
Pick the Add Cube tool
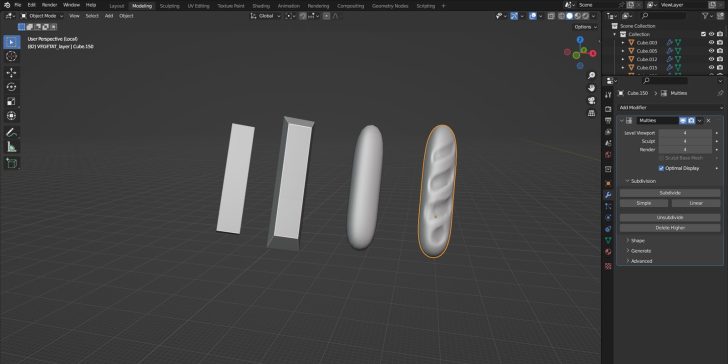tap(12, 163)
